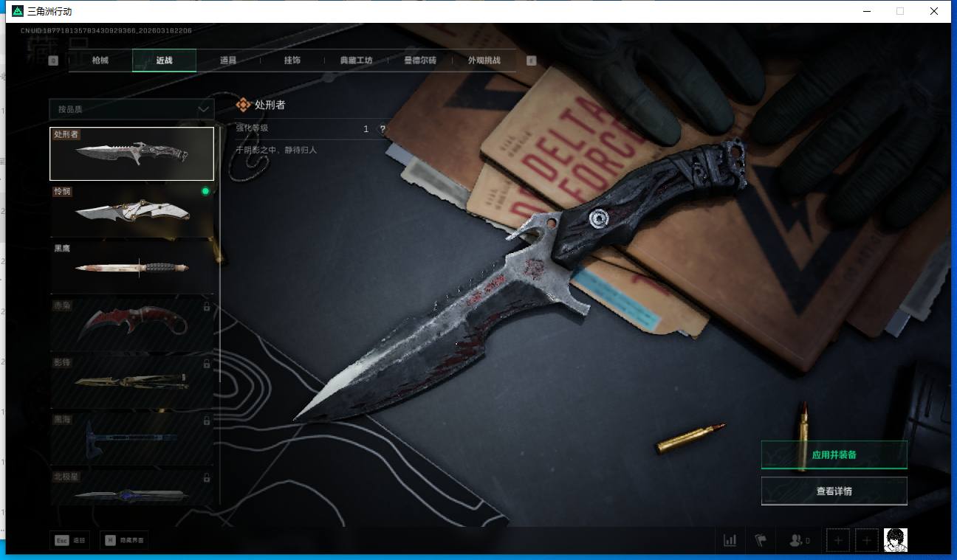957x560 pixels.
Task: Click the first plus squad slot
Action: [838, 541]
